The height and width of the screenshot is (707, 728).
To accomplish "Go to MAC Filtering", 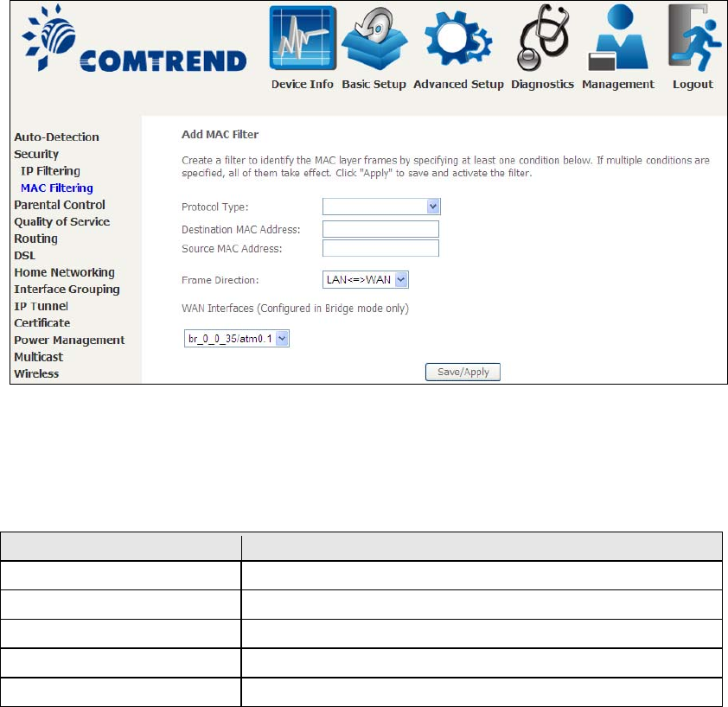I will point(57,188).
